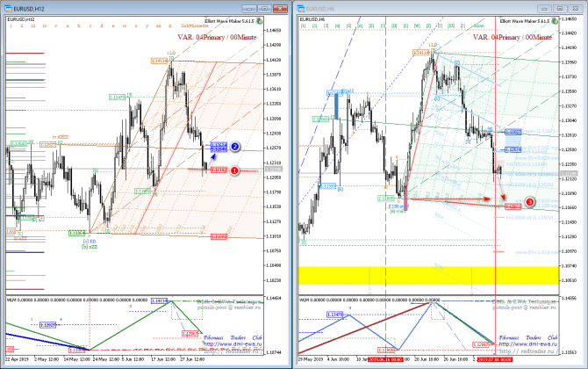The width and height of the screenshot is (588, 369).
Task: Click VAR. 04Primary / 00Minute text in H6 window
Action: [x=513, y=37]
